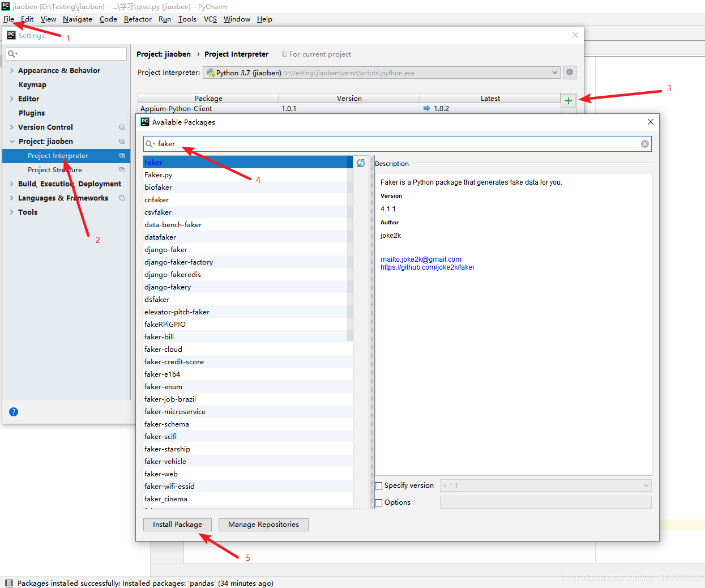Click the Settings search magnifier icon
Screen dimensions: 705x588
12,54
